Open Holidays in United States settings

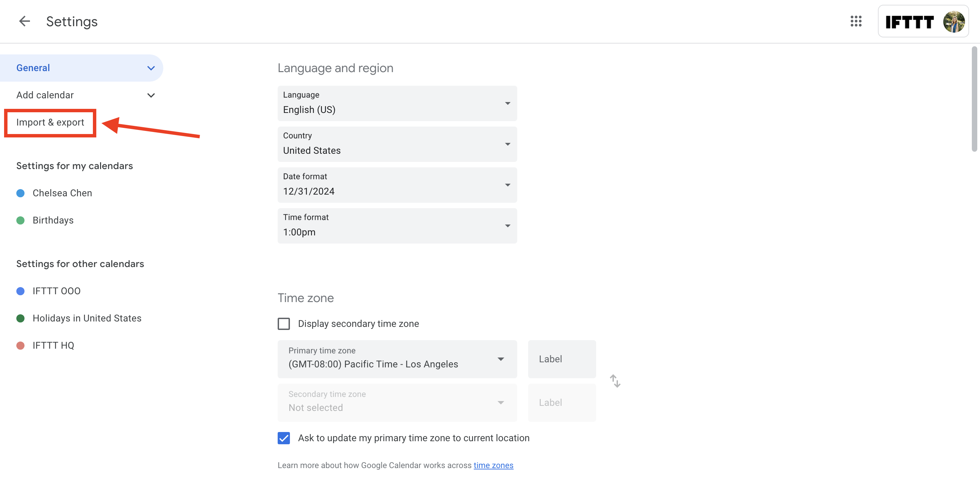(86, 317)
